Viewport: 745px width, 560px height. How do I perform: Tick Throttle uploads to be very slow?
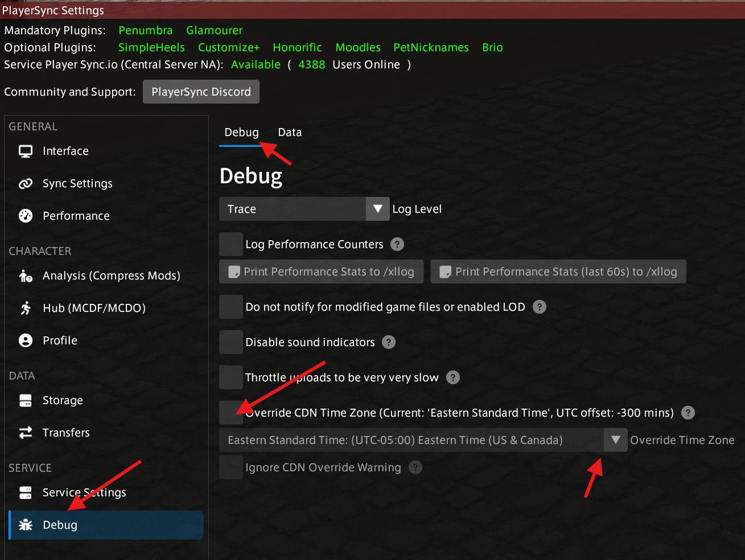(x=231, y=377)
